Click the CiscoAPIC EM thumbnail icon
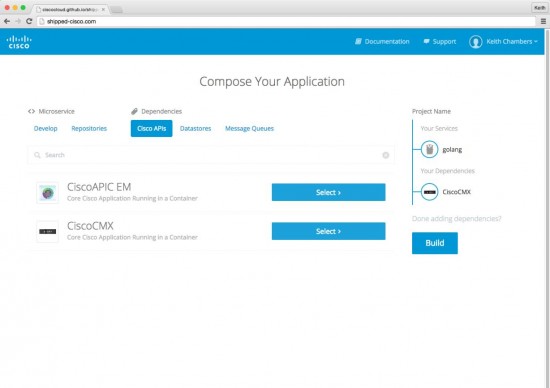The image size is (550, 388). pos(47,193)
